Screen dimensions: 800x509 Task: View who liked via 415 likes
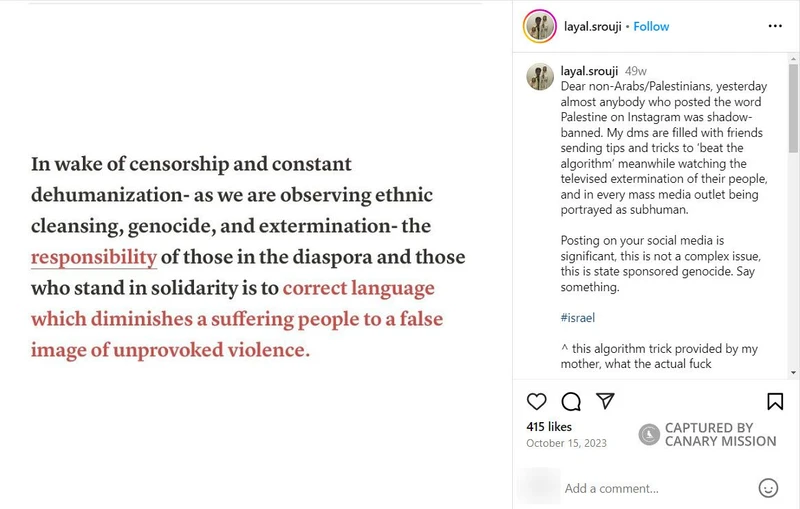(549, 426)
